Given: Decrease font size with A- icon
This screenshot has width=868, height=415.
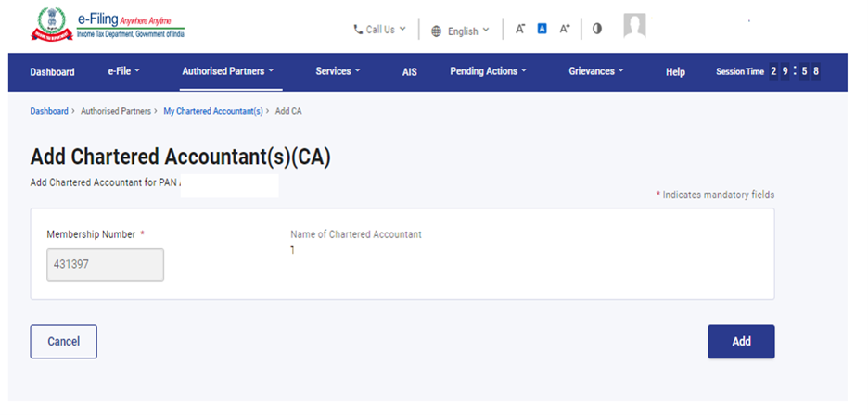Looking at the screenshot, I should tap(520, 29).
